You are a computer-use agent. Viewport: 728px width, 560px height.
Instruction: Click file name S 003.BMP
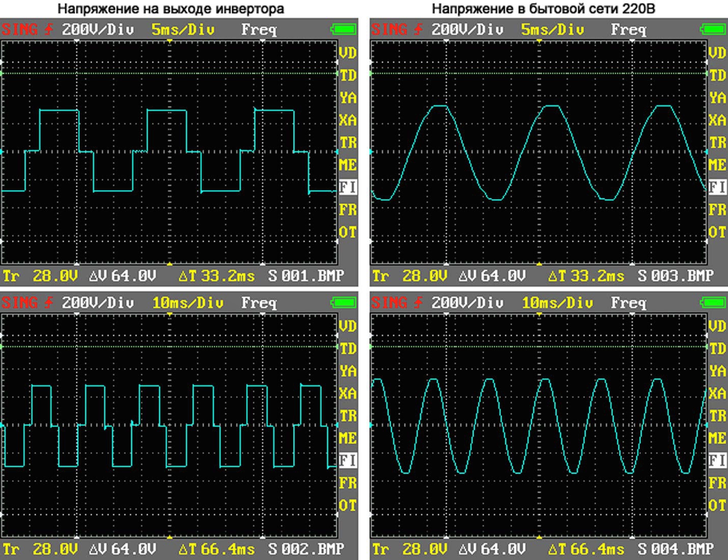pyautogui.click(x=676, y=276)
